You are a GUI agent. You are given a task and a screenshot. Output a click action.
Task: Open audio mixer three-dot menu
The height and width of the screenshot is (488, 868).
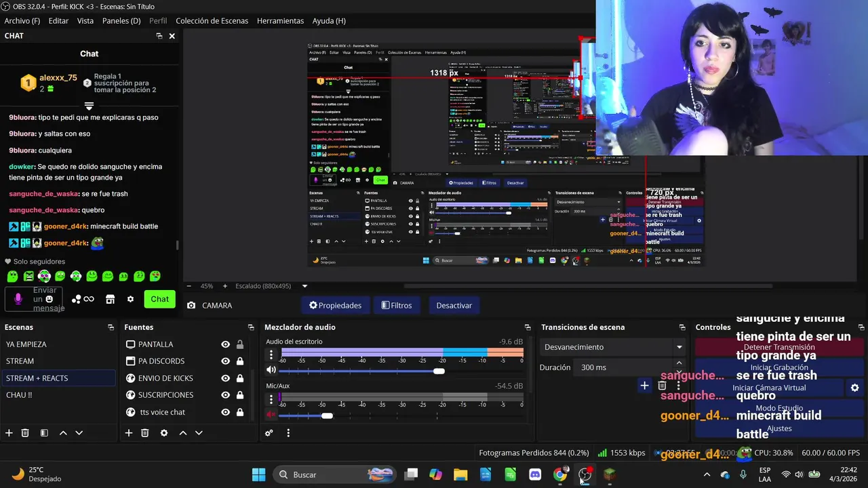tap(288, 432)
